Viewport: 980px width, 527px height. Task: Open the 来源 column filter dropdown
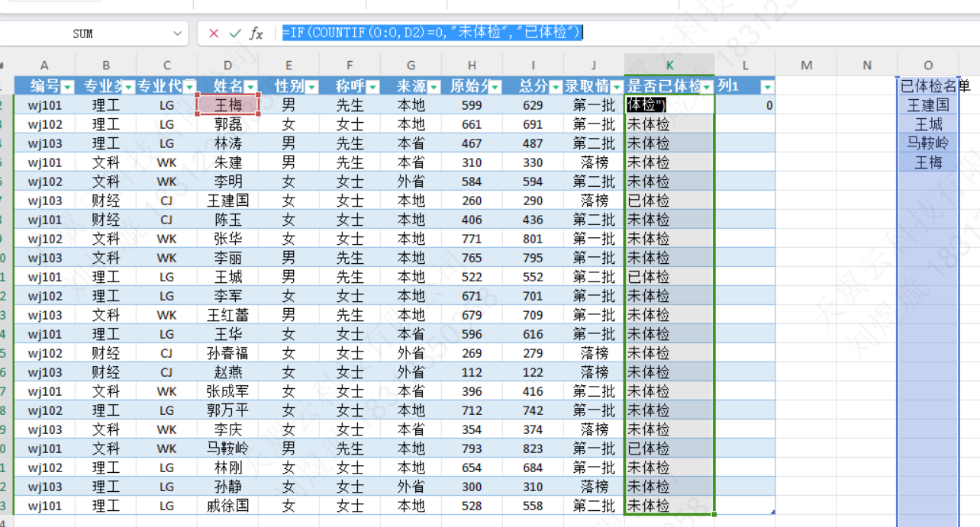click(434, 86)
